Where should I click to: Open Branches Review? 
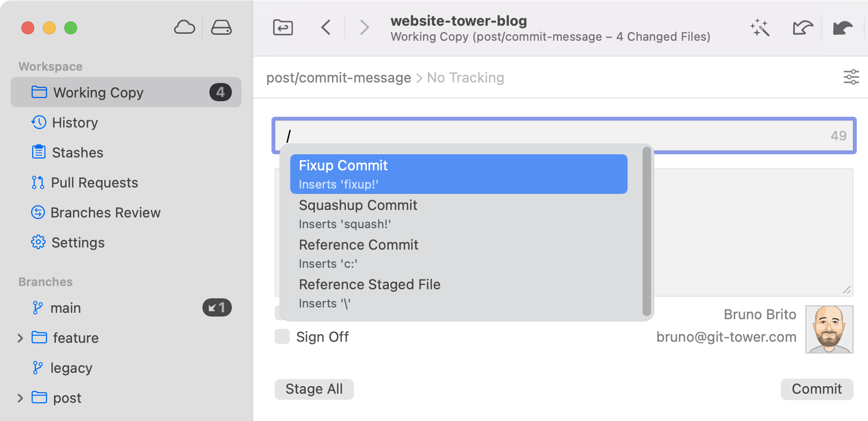point(105,213)
